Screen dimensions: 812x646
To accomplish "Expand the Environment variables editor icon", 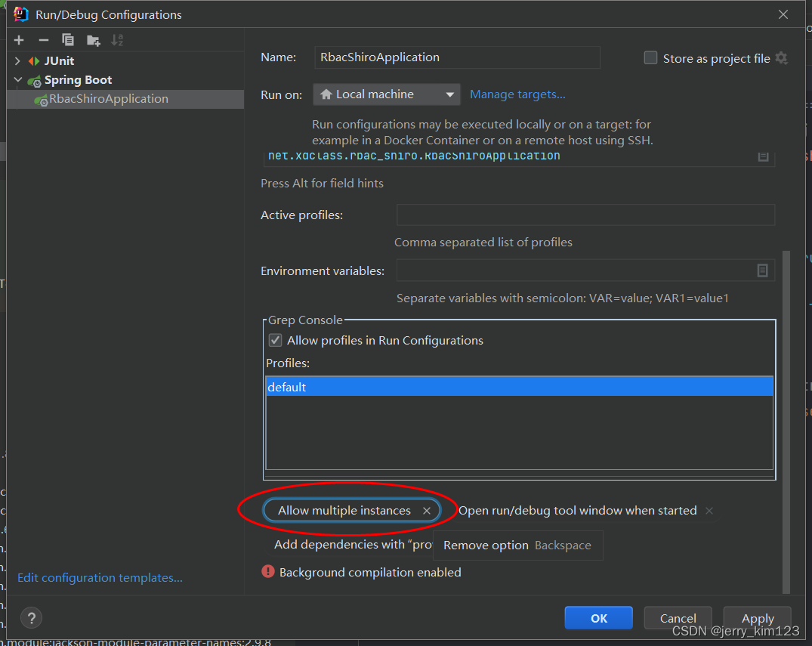I will click(762, 270).
